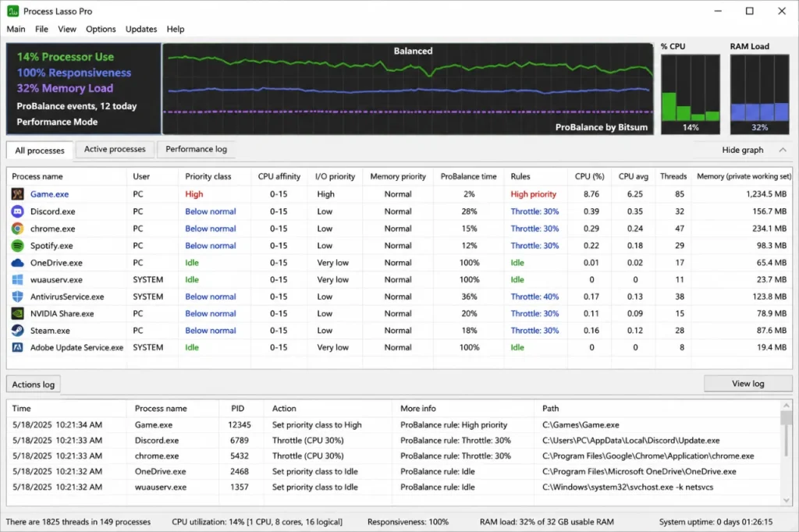799x532 pixels.
Task: Select the chrome.exe browser icon
Action: (x=17, y=229)
